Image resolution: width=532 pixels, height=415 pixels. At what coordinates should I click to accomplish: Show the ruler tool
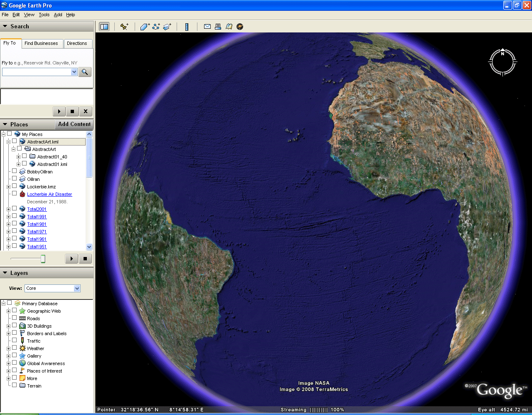(x=187, y=27)
